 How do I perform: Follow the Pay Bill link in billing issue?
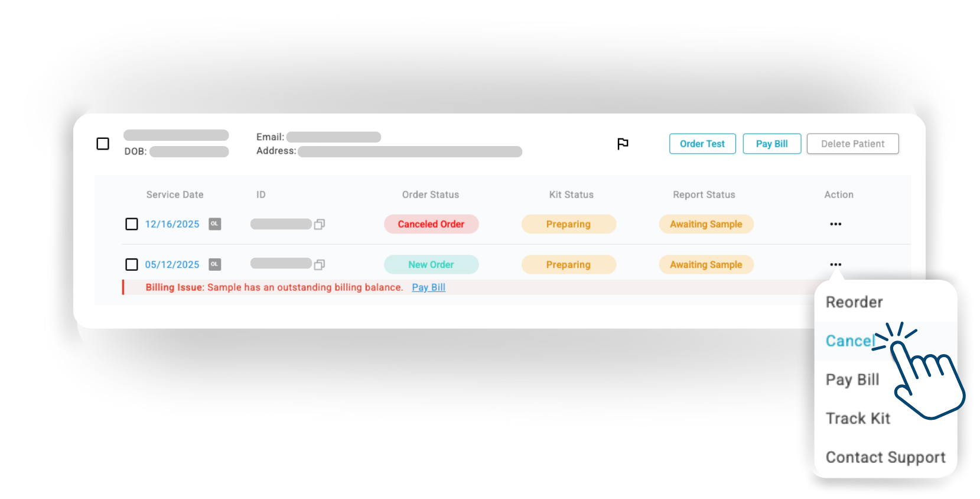click(428, 287)
